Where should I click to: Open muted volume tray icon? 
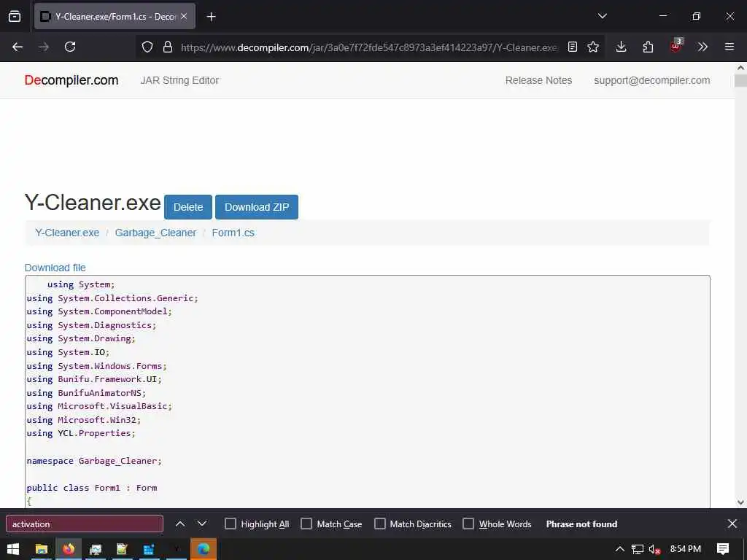pos(654,549)
